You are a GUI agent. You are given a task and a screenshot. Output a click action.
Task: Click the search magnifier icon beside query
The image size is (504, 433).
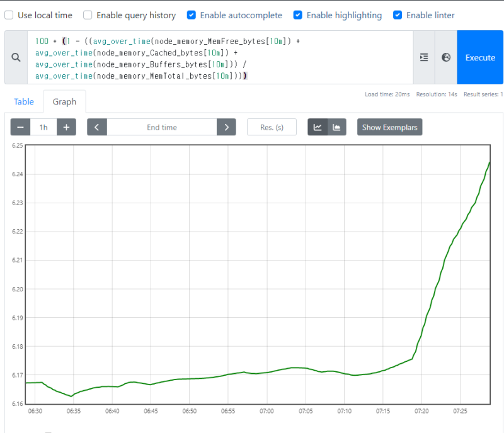[16, 57]
